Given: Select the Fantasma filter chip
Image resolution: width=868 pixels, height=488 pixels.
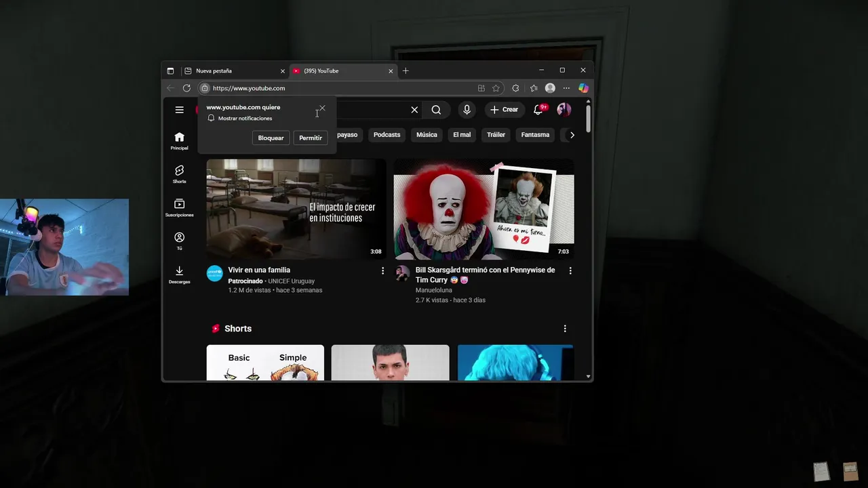Looking at the screenshot, I should click(535, 135).
